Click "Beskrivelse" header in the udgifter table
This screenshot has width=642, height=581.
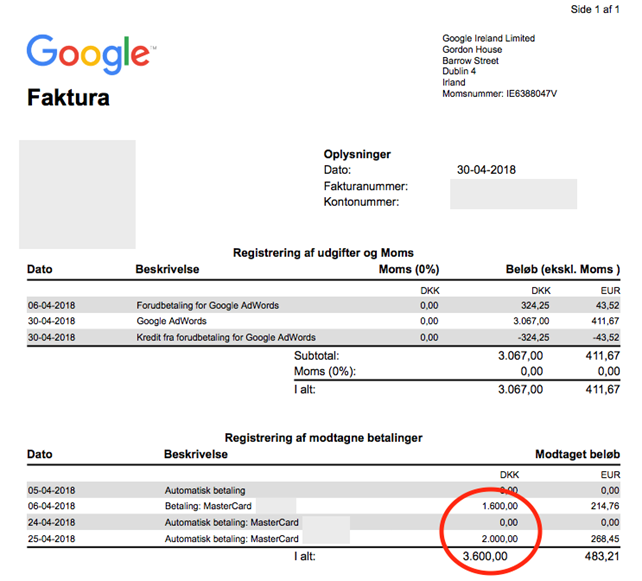(167, 269)
